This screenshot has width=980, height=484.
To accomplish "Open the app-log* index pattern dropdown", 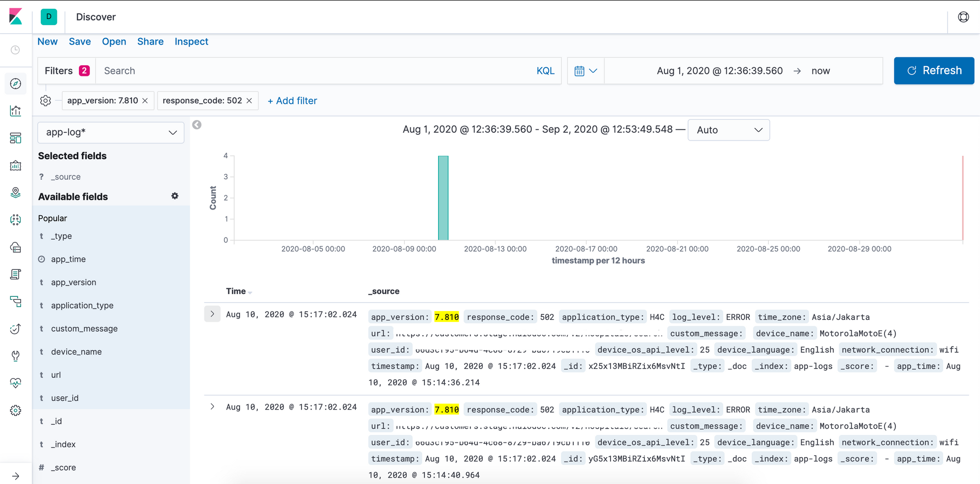I will [111, 132].
